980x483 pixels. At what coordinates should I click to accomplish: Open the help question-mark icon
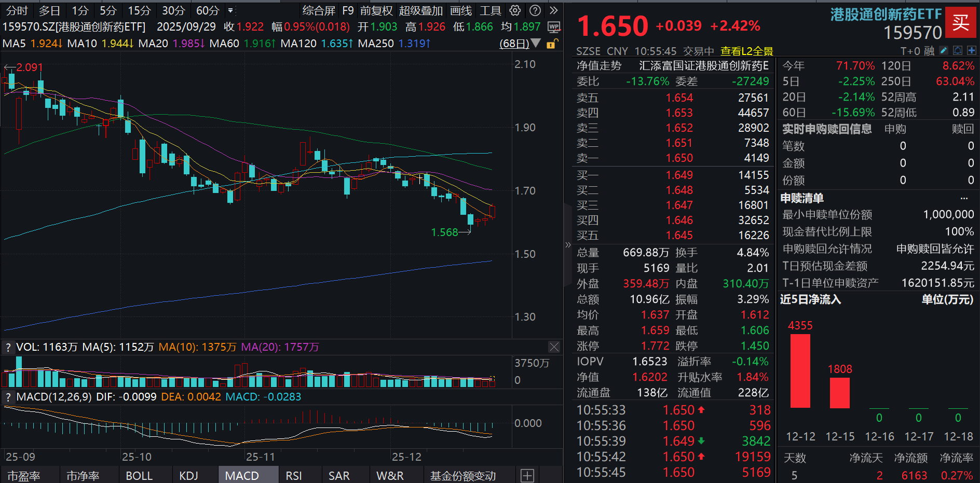pyautogui.click(x=535, y=10)
